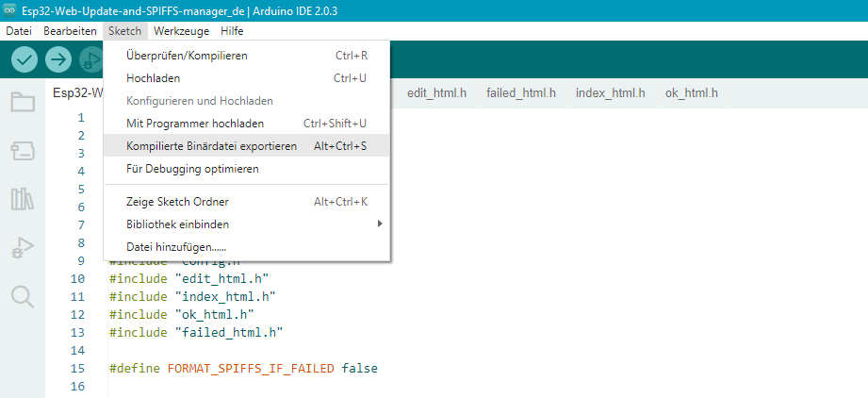Choose Zeige Sketch Ordner

[247, 202]
